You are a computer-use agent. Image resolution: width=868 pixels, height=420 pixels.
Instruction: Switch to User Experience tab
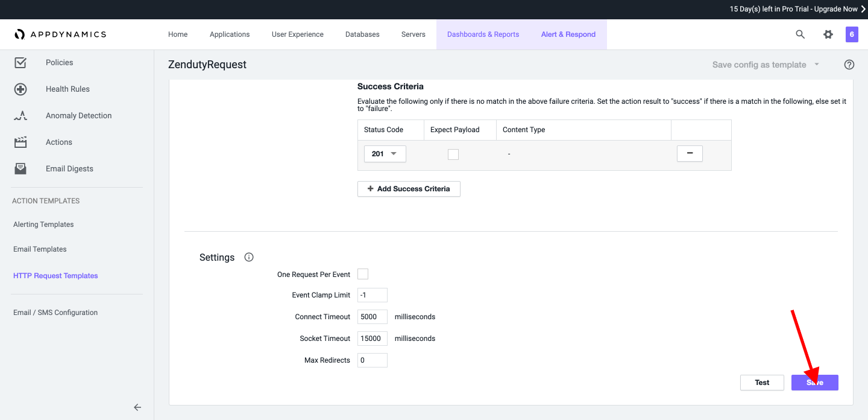pyautogui.click(x=298, y=34)
